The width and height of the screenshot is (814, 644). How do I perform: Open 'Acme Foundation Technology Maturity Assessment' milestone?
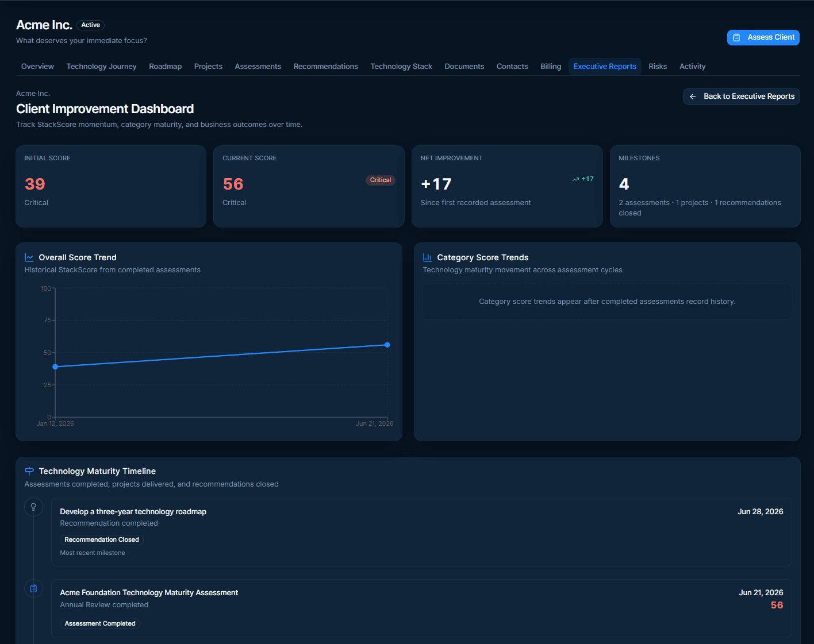pos(421,608)
